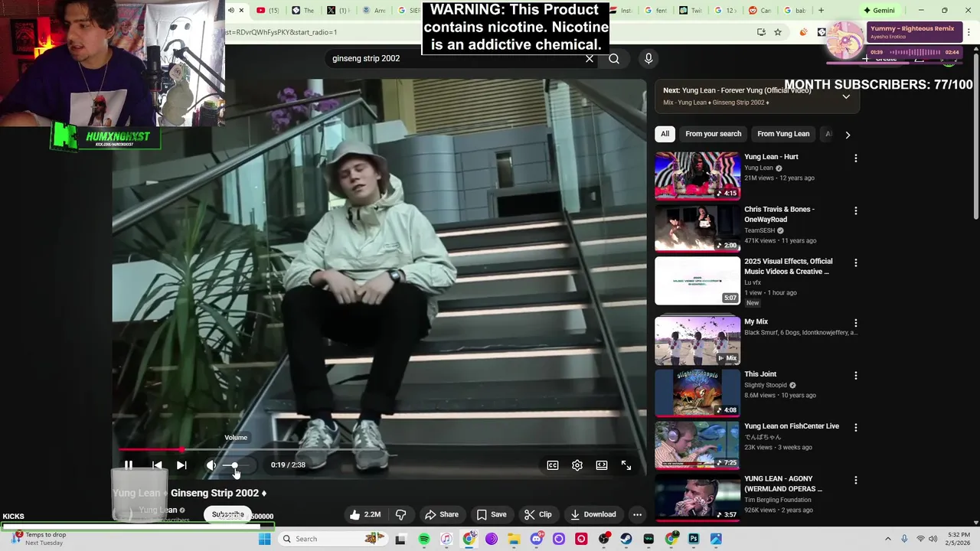Pause the Ginseng Strip 2002 video
This screenshot has height=551, width=980.
(x=129, y=465)
